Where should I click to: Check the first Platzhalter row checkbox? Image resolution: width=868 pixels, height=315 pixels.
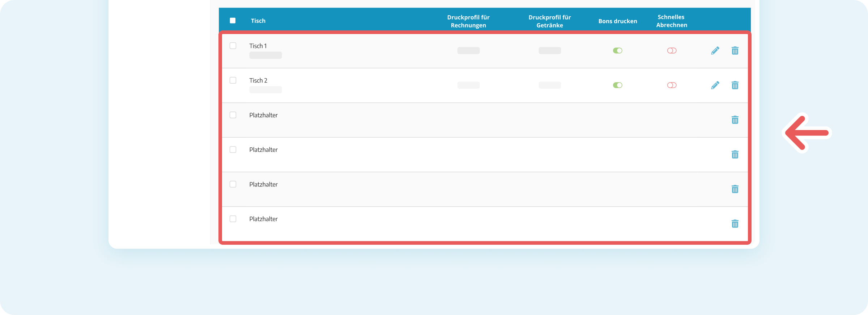click(x=233, y=115)
